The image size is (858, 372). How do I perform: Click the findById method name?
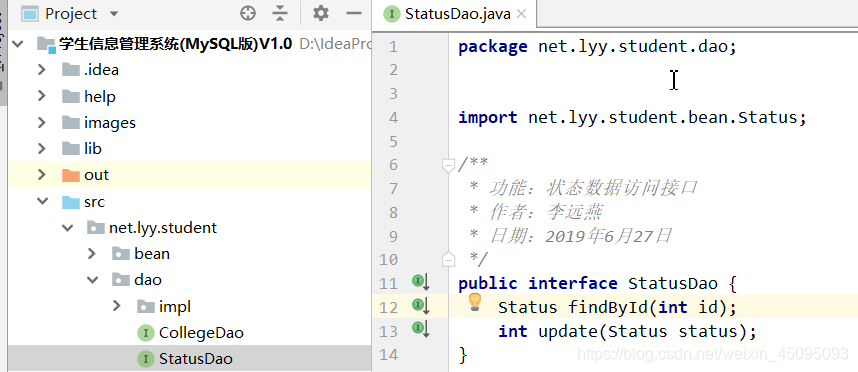[x=608, y=307]
